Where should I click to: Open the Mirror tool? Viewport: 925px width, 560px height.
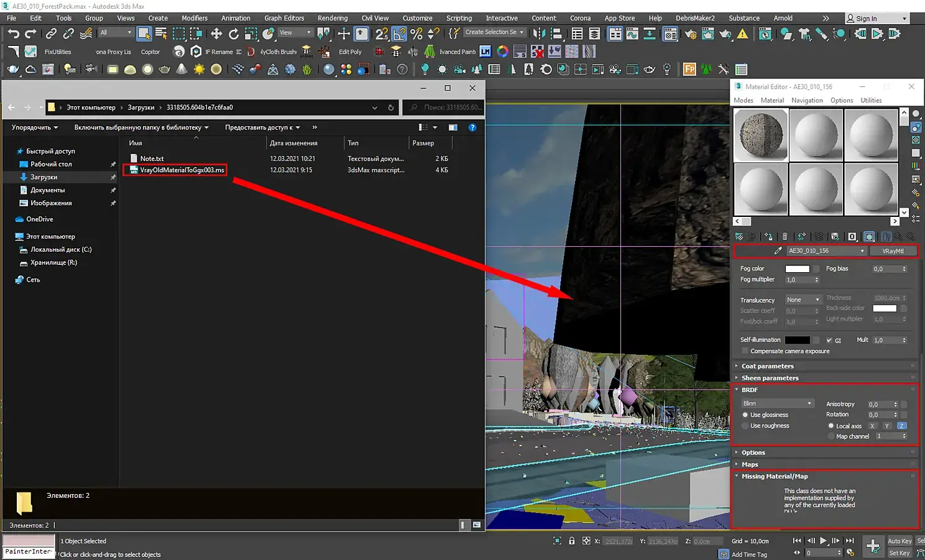tap(539, 34)
